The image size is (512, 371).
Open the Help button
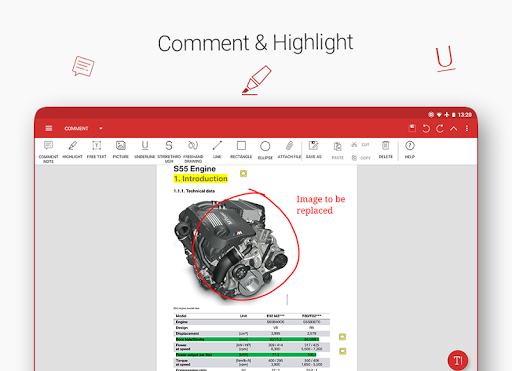410,150
